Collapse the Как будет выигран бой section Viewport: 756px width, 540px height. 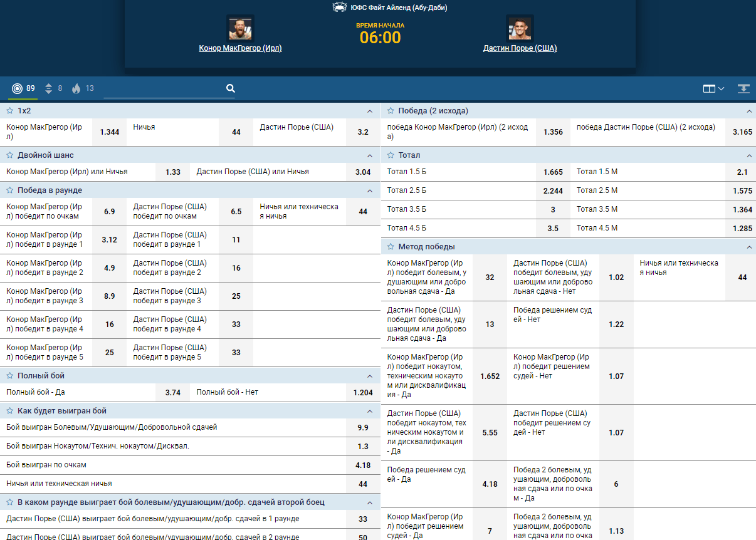[x=370, y=411]
